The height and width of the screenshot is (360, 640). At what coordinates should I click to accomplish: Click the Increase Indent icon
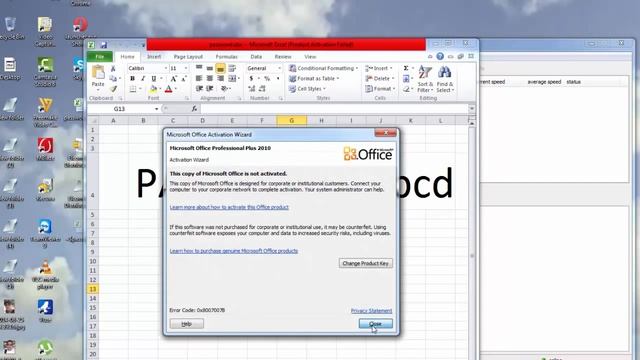209,89
